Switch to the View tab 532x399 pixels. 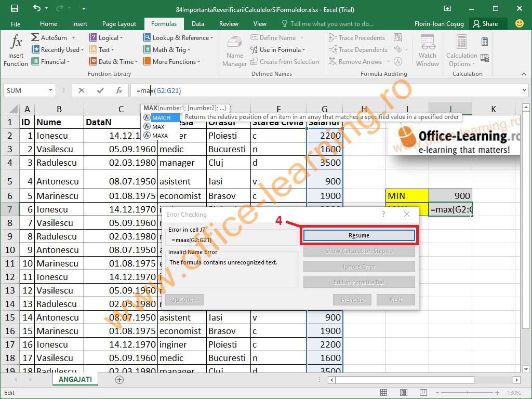click(x=260, y=24)
